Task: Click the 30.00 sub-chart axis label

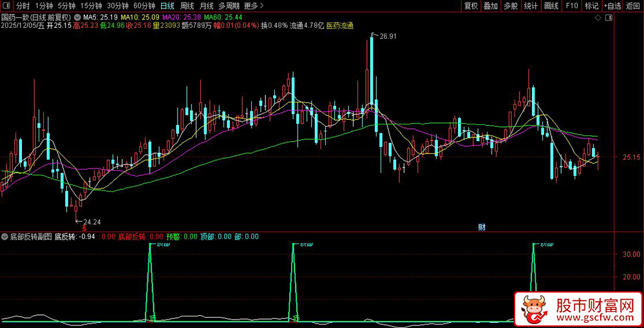Action: click(632, 254)
